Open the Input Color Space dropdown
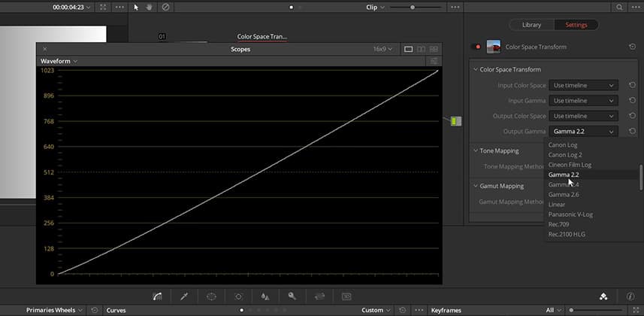Screen dimensions: 644x316 (x=583, y=85)
